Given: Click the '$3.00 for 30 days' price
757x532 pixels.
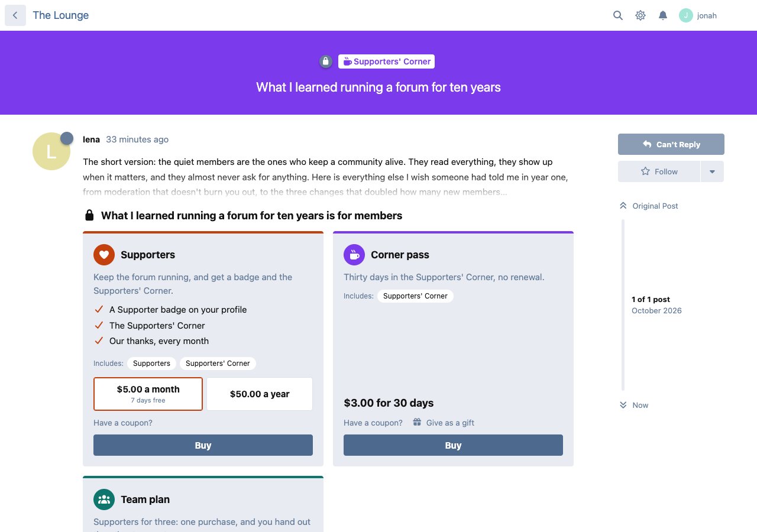Looking at the screenshot, I should click(389, 403).
